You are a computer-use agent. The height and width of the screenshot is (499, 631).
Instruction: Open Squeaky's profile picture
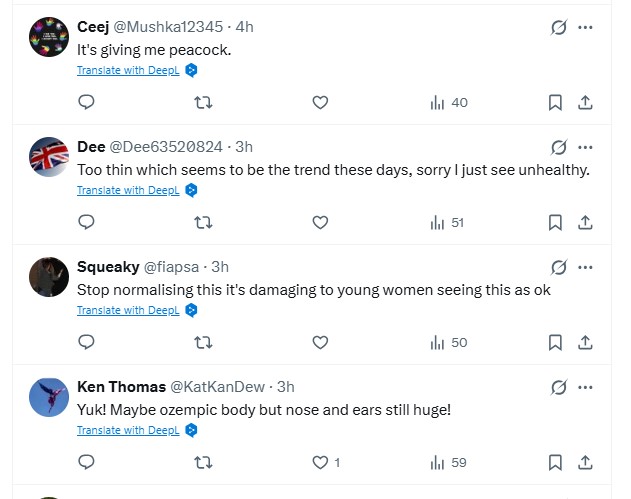tap(48, 278)
